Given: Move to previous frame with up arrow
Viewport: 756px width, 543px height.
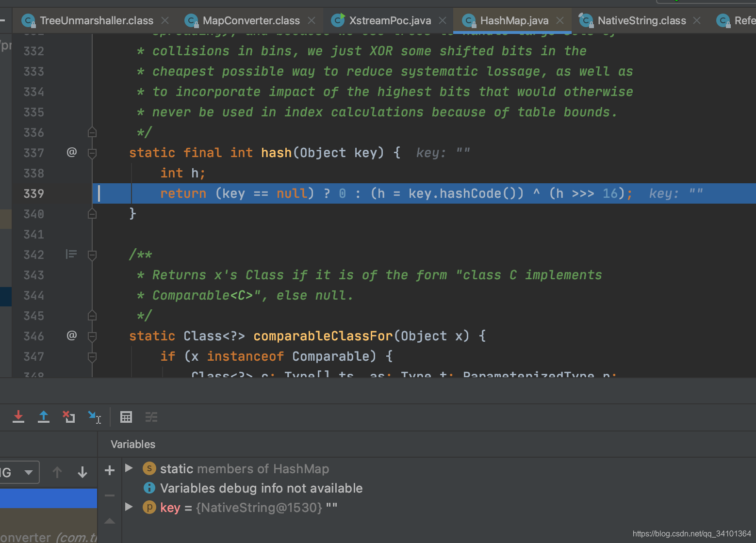Looking at the screenshot, I should (57, 472).
